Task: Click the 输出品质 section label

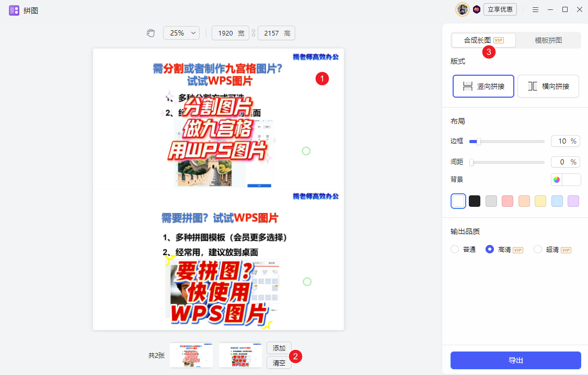Action: (465, 231)
